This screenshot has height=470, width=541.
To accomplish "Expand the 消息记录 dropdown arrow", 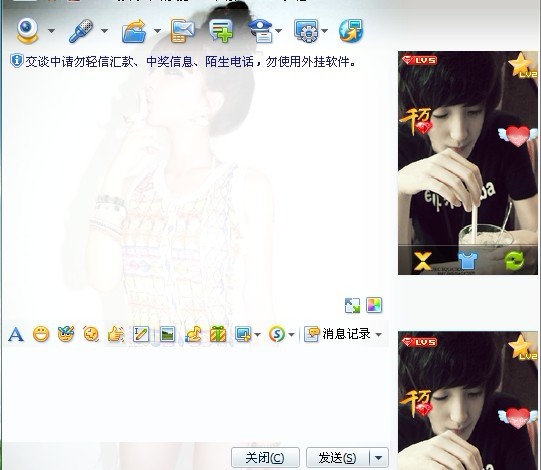I will tap(378, 334).
